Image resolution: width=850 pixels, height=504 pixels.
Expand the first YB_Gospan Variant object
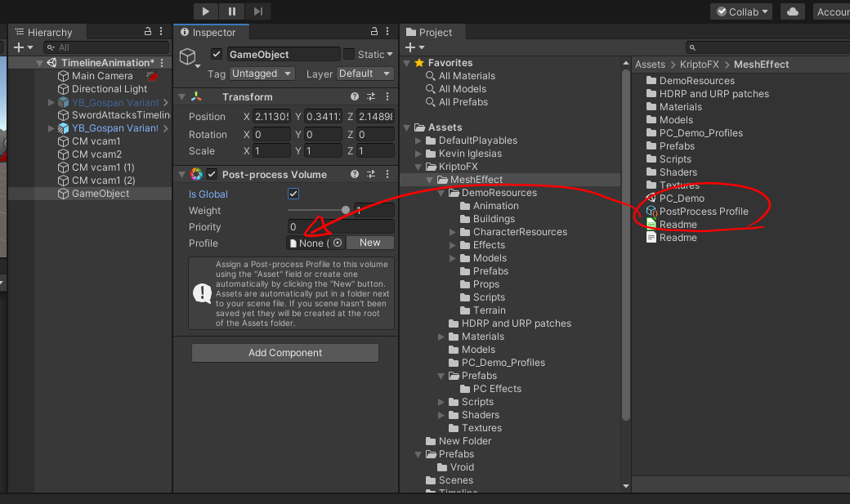(x=51, y=102)
